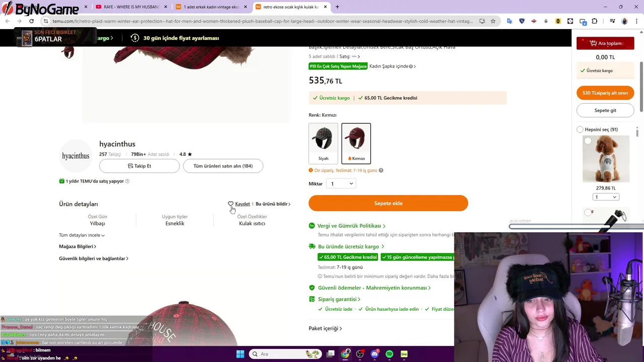This screenshot has width=644, height=362.
Task: Click the info icon next to delivery estimate
Action: (x=381, y=170)
